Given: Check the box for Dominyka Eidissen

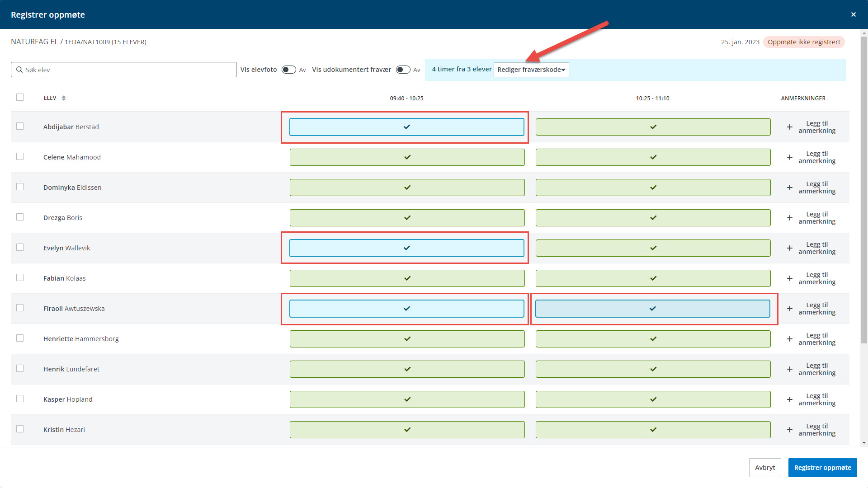Looking at the screenshot, I should click(20, 187).
